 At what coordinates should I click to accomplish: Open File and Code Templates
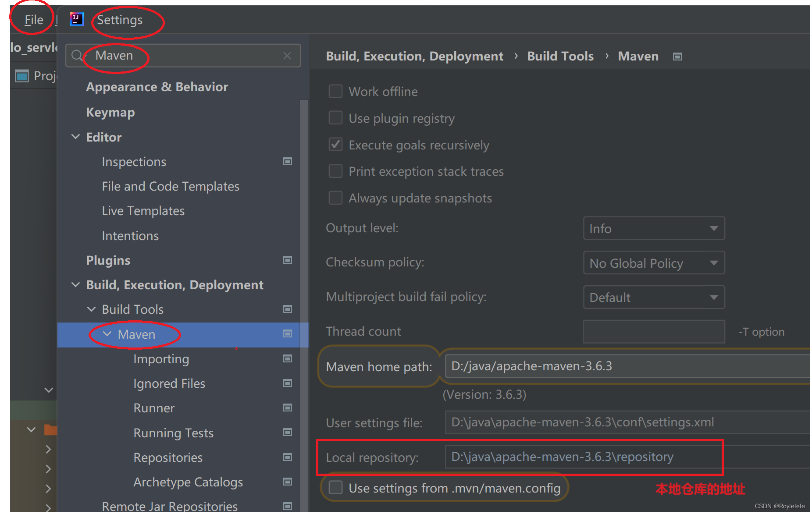point(171,187)
